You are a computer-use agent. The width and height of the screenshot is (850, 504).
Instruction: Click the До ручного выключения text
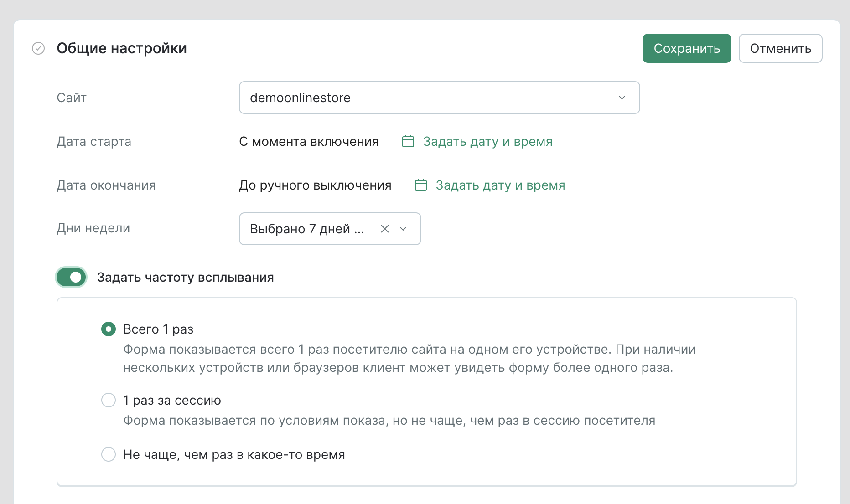point(315,185)
